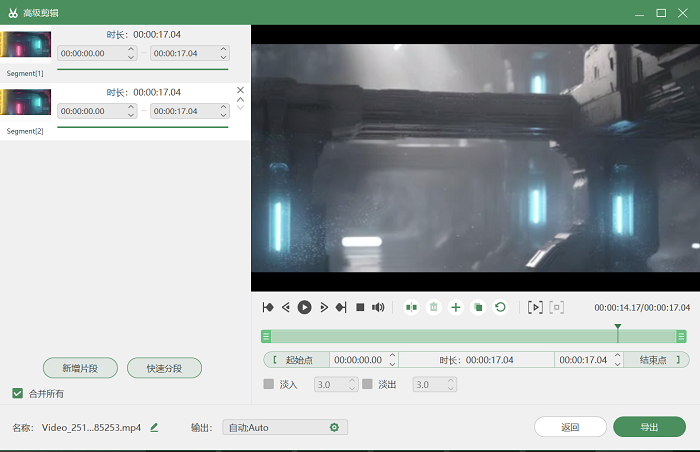
Task: Reset the edit with the circular arrow icon
Action: (500, 307)
